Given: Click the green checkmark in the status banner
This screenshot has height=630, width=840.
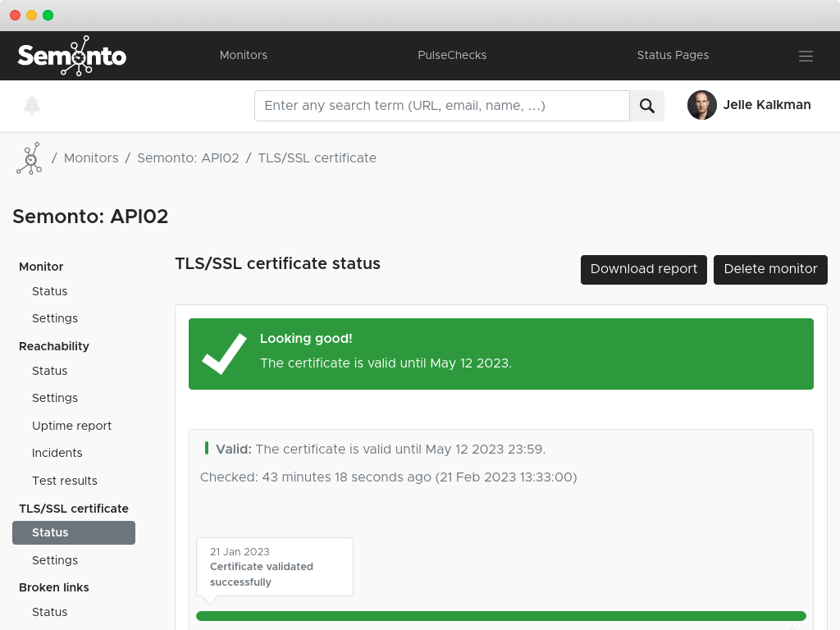Looking at the screenshot, I should coord(222,354).
